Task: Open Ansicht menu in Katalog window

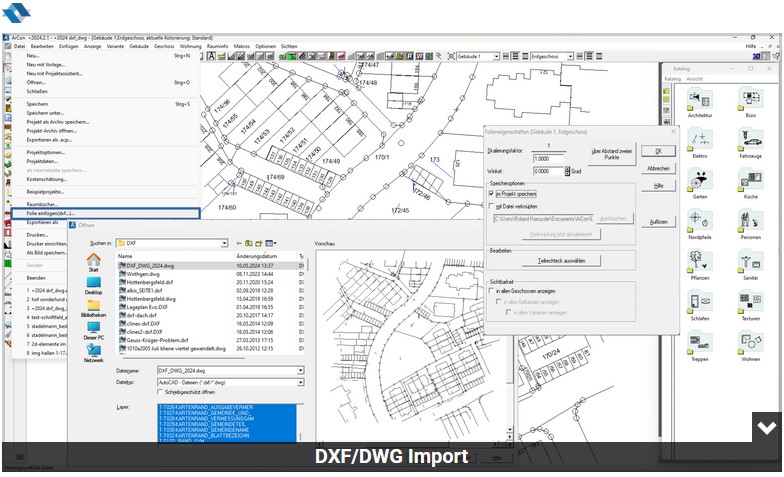Action: point(694,79)
